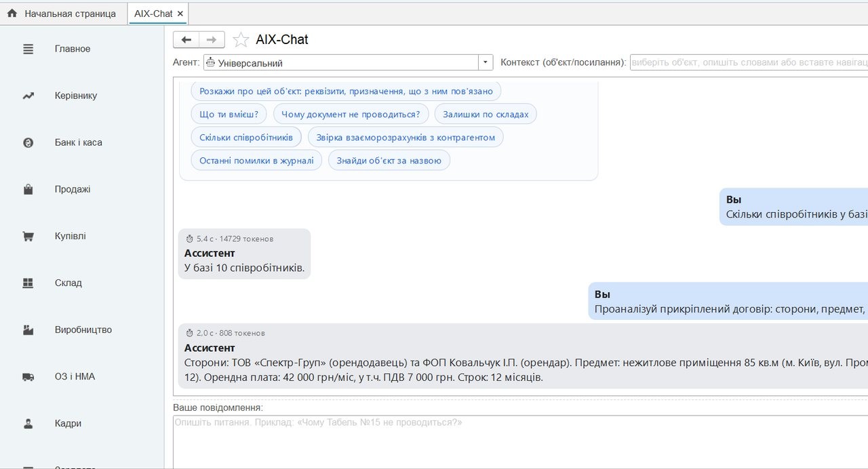Open the Главное section icon
This screenshot has width=868, height=469.
[x=28, y=49]
